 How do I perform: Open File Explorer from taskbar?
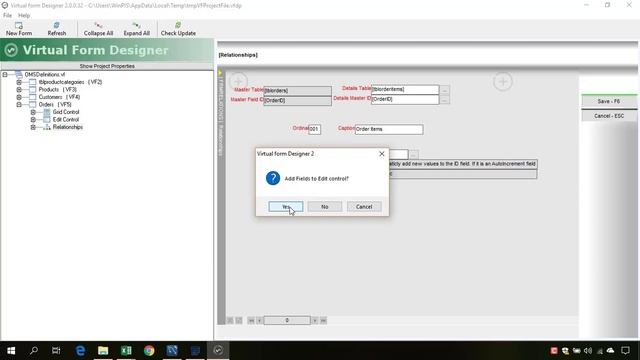click(x=103, y=350)
